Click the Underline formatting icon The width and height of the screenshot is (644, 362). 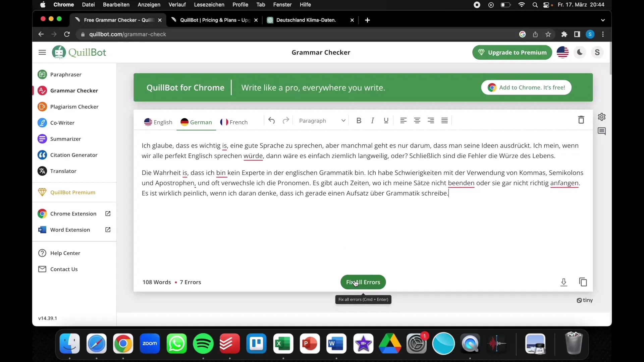pos(386,120)
